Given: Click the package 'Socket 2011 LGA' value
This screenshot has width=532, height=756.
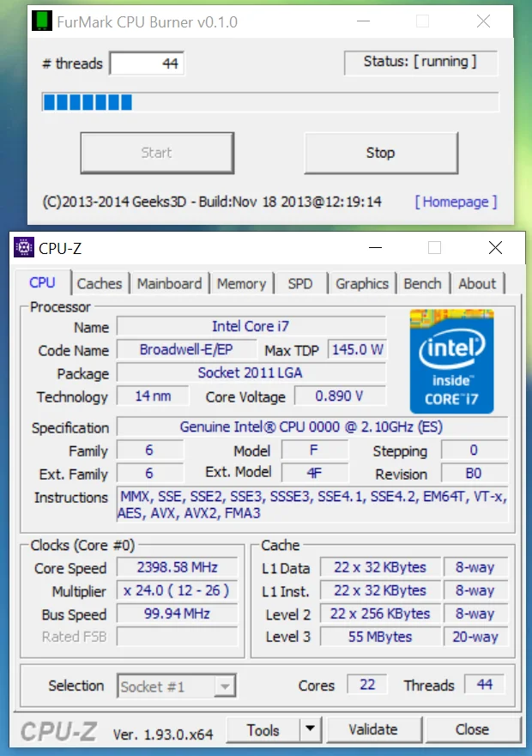Looking at the screenshot, I should [251, 372].
